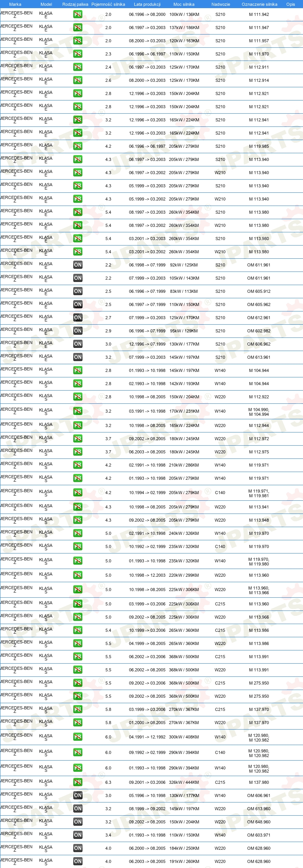303x868 pixels.
Task: Click production dates 06.1996 -> 08.2000
Action: click(x=147, y=14)
